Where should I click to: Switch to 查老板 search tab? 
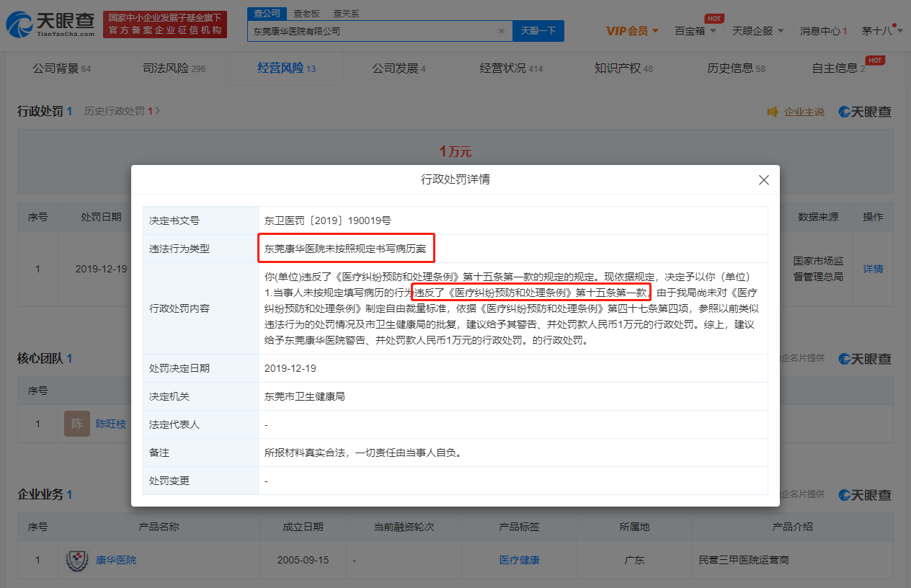point(306,13)
